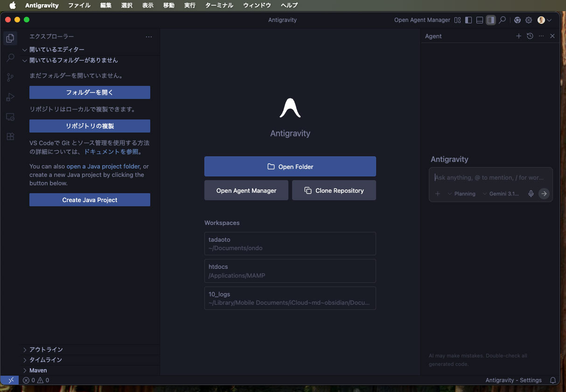The width and height of the screenshot is (566, 392).
Task: Open the Remote Explorer view icon
Action: [10, 117]
